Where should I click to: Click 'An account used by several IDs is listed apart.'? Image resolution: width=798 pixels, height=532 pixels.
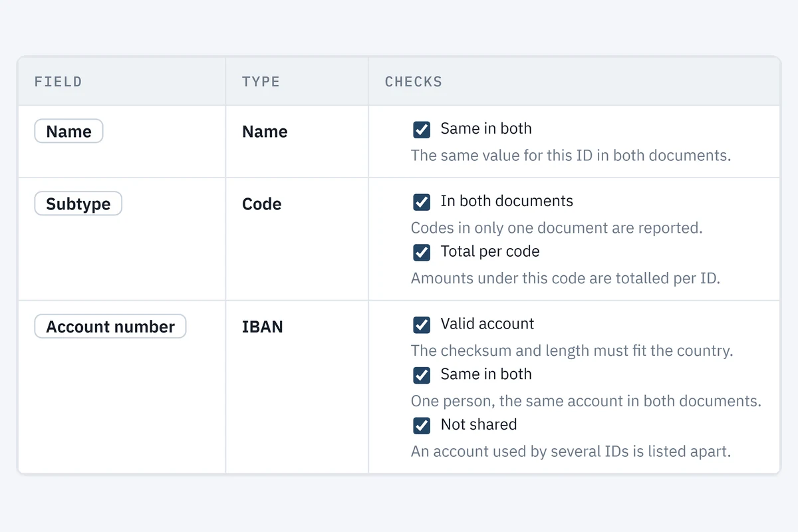pyautogui.click(x=571, y=452)
